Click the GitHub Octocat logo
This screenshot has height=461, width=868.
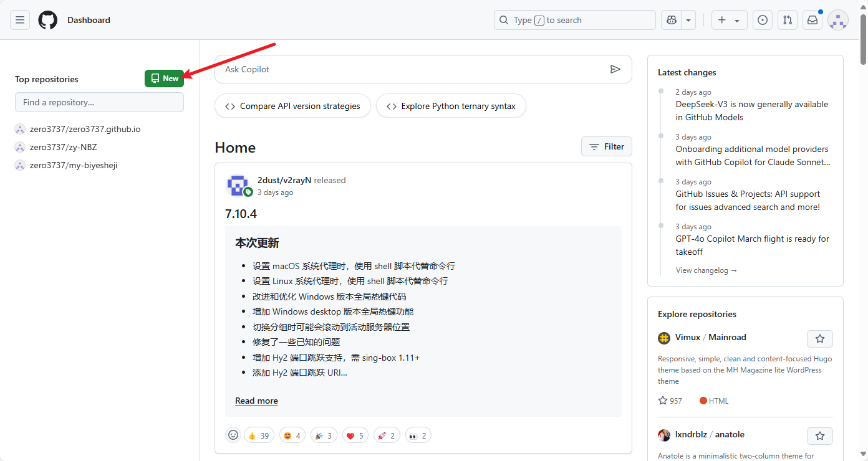tap(47, 20)
